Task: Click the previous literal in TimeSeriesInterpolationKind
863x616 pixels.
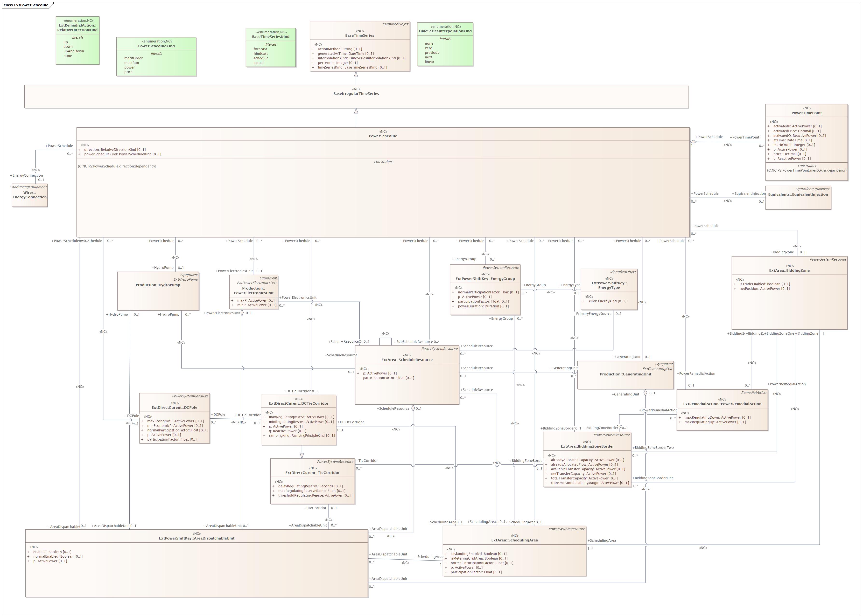Action: 432,53
